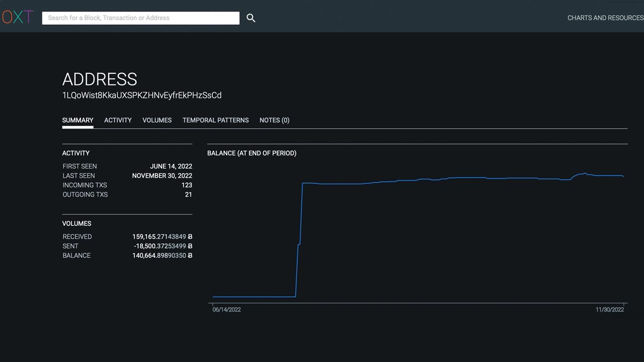This screenshot has height=362, width=644.
Task: Click the outgoing TXS count 21
Action: (x=189, y=195)
